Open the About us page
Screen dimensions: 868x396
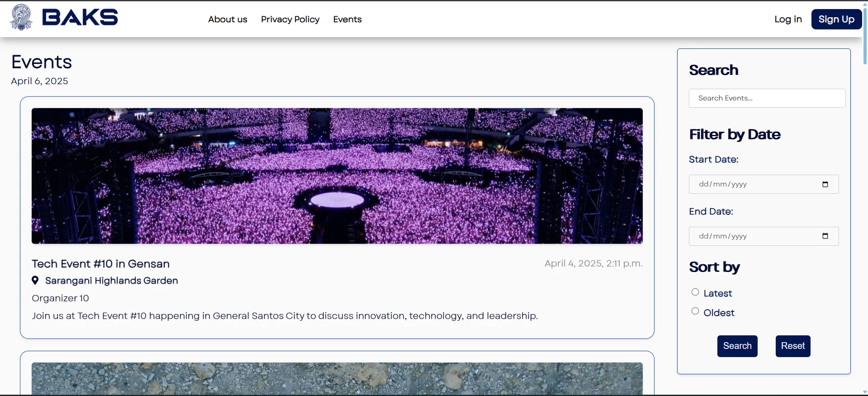[x=228, y=19]
